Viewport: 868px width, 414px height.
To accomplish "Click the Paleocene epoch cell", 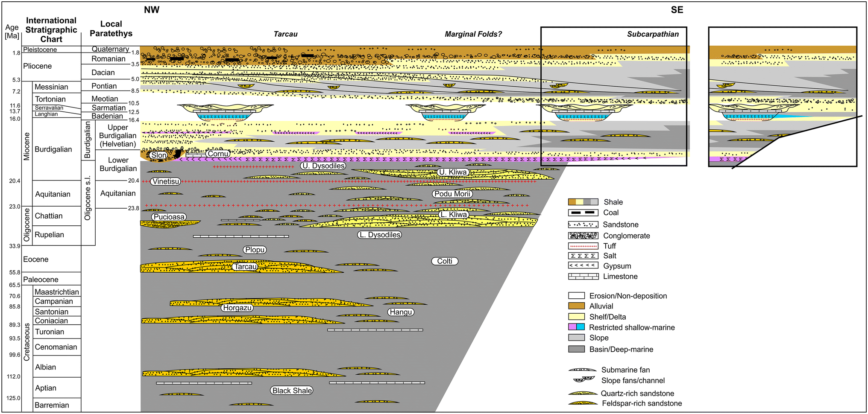I will 51,279.
